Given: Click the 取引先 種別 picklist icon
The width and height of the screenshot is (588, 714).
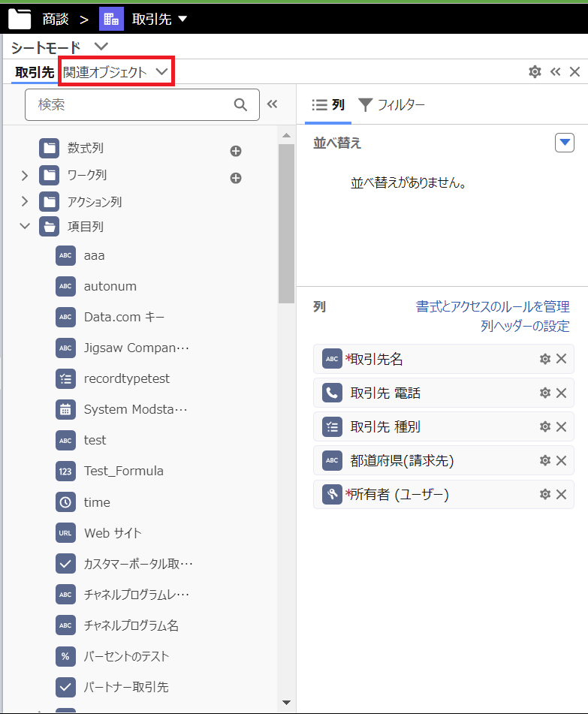Looking at the screenshot, I should [332, 426].
